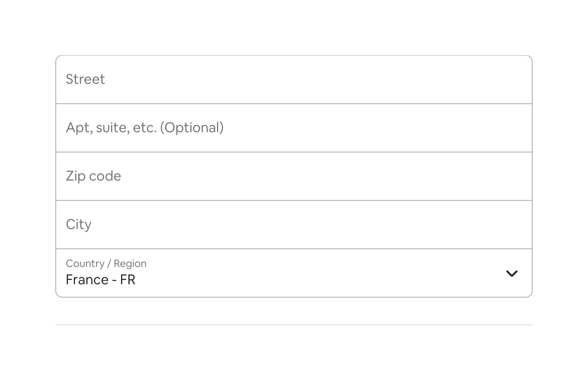Click the 'City' placeholder text
588x381 pixels.
79,225
